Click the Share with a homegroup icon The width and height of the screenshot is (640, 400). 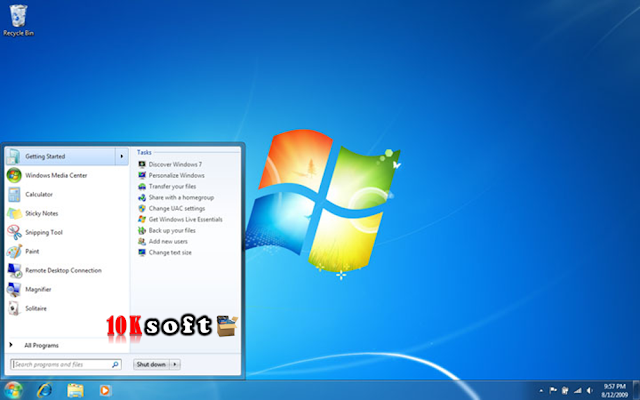point(142,198)
